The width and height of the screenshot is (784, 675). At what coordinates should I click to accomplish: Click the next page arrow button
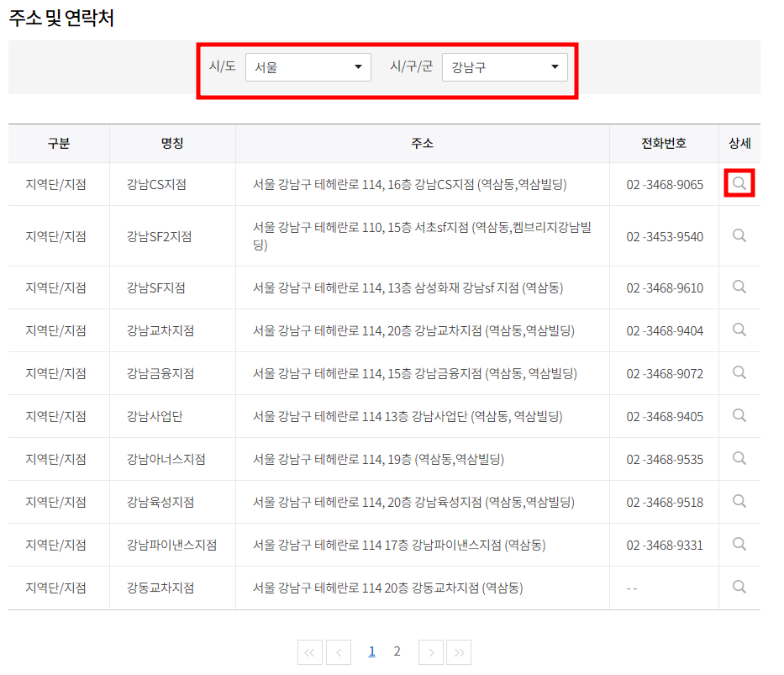[430, 651]
